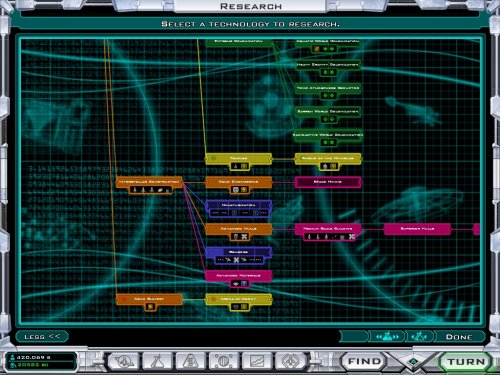The image size is (500, 375).
Task: Select the yellow node right of Trading
Action: 328,158
